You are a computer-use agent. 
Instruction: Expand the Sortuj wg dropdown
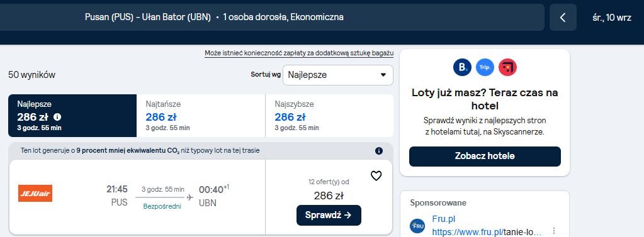click(x=337, y=75)
